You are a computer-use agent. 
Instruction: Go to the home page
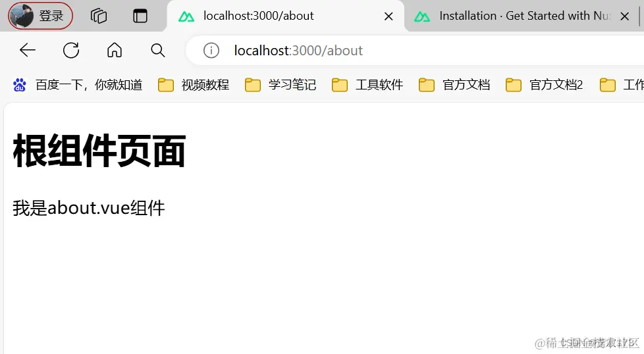tap(115, 51)
